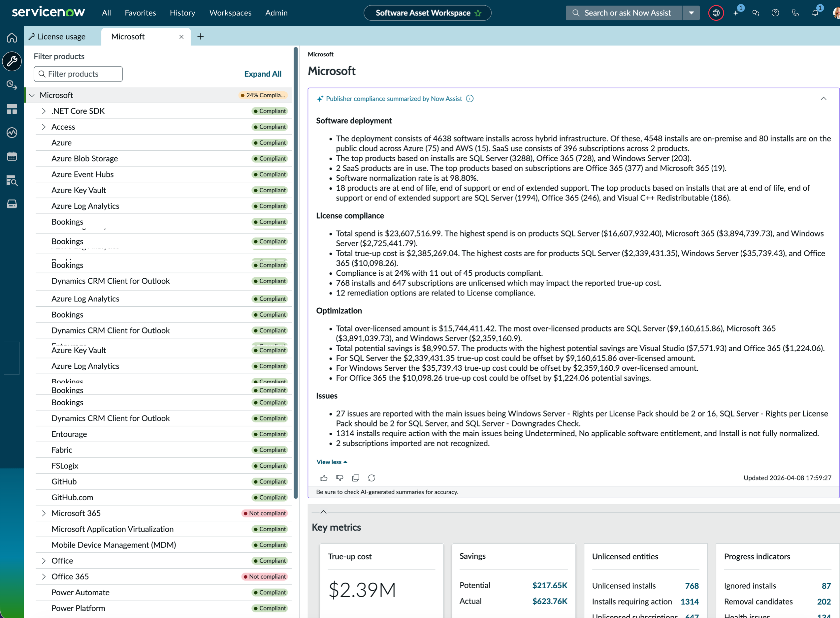The width and height of the screenshot is (840, 618).
Task: Open the Admin menu
Action: (x=276, y=13)
